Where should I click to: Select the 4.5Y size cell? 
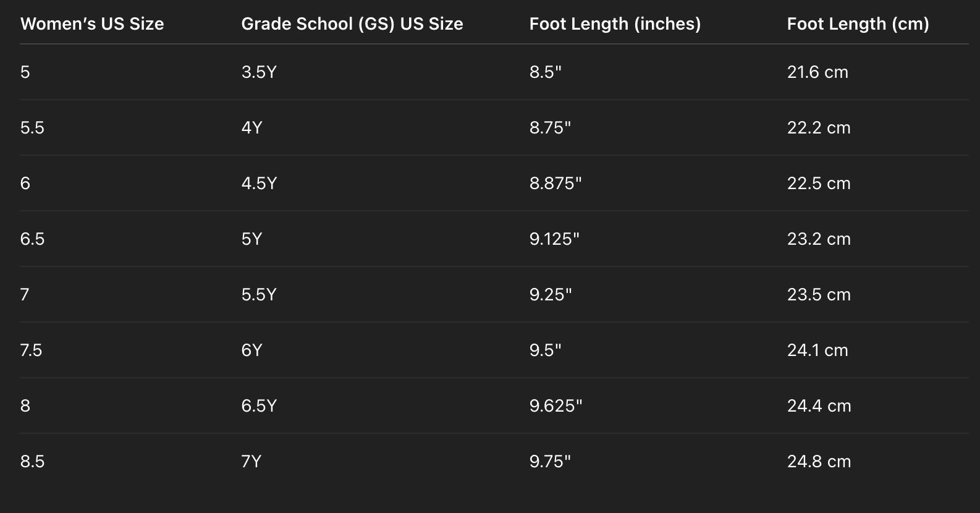[259, 184]
